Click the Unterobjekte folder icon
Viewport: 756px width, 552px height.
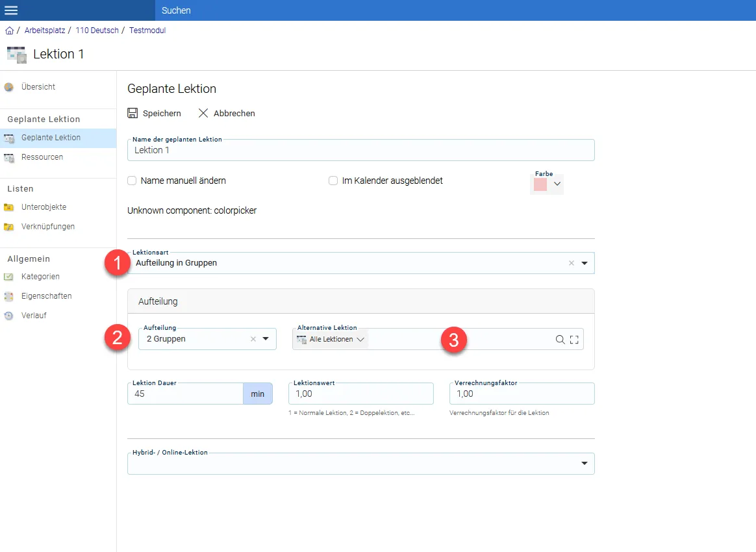click(8, 207)
